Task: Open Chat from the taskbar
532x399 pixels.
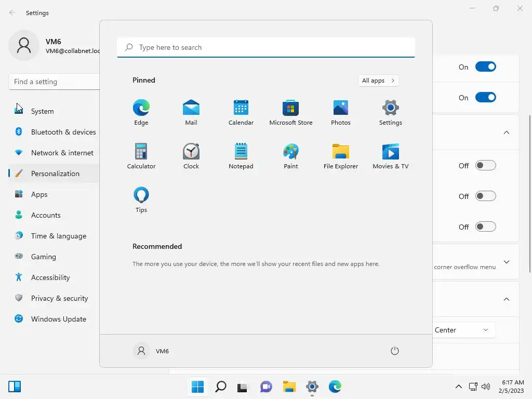Action: [x=267, y=387]
